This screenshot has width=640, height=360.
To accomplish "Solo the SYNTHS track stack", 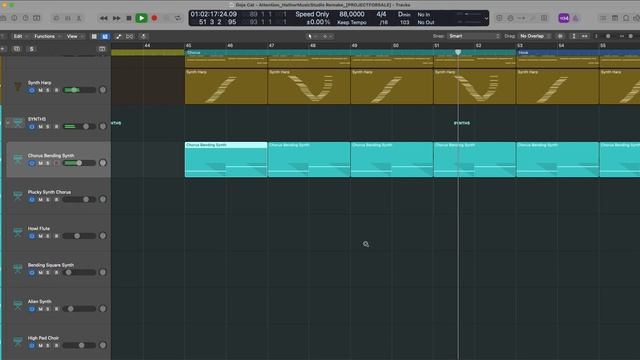I will click(48, 127).
